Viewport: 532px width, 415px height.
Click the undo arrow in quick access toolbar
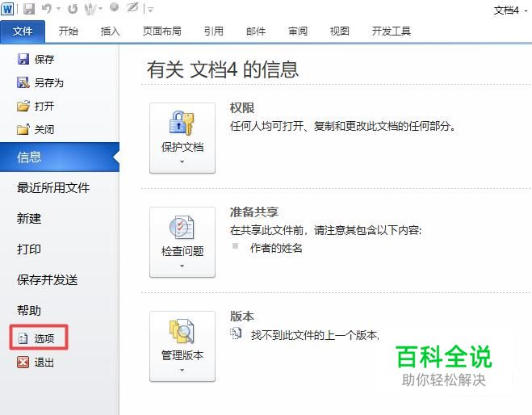pyautogui.click(x=47, y=9)
